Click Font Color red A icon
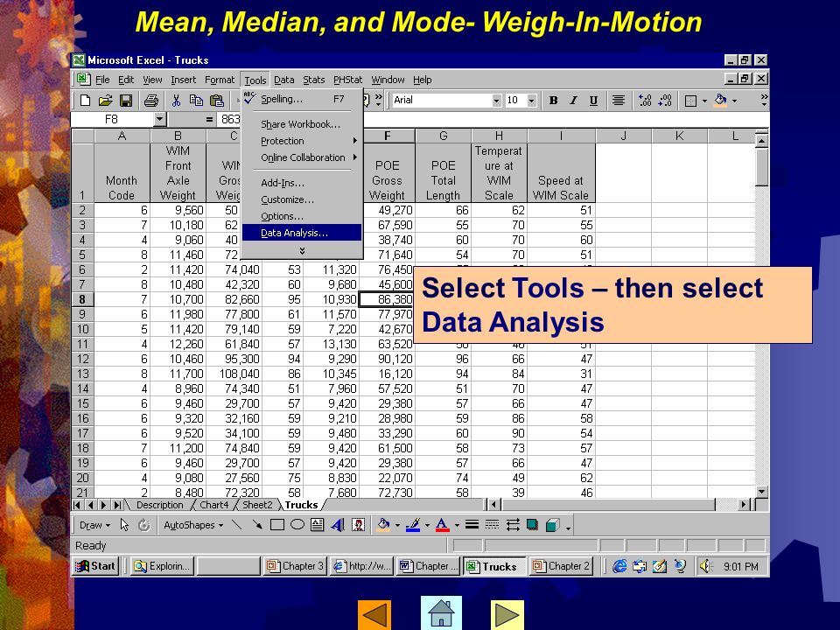 443,525
